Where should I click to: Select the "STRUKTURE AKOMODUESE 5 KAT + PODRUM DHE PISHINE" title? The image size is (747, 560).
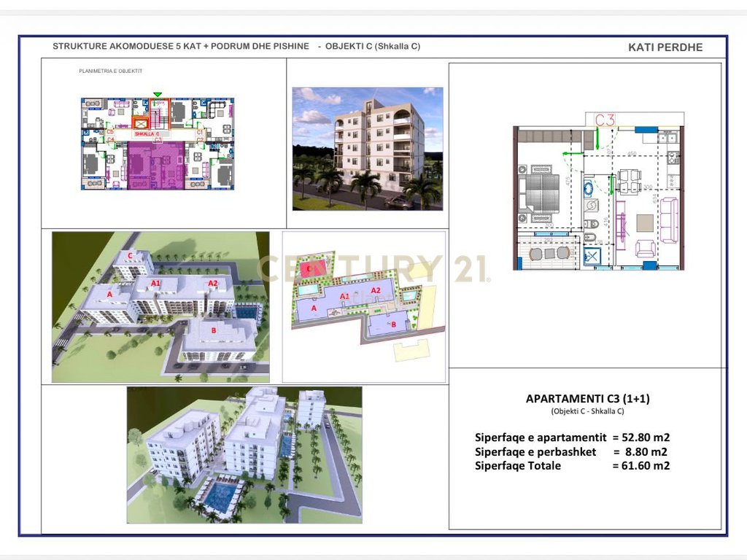[181, 46]
